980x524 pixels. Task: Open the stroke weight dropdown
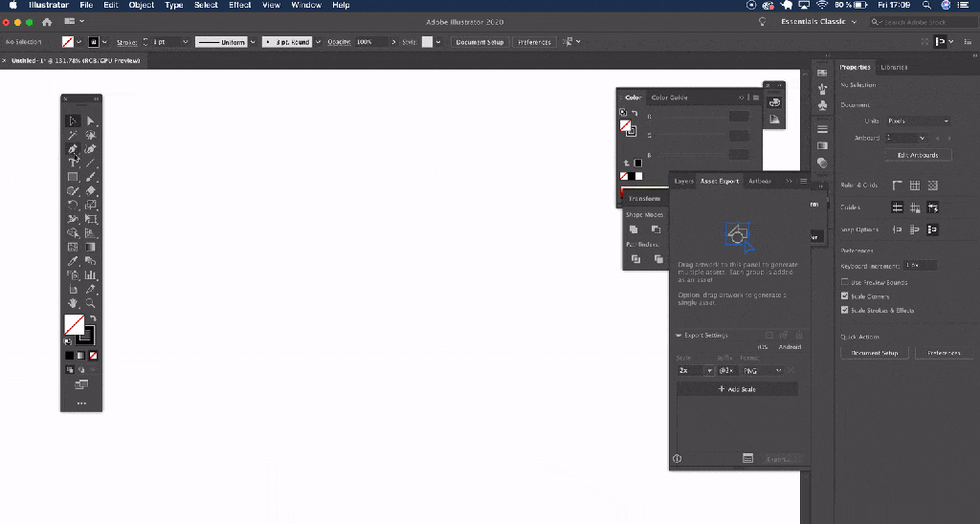pos(185,42)
